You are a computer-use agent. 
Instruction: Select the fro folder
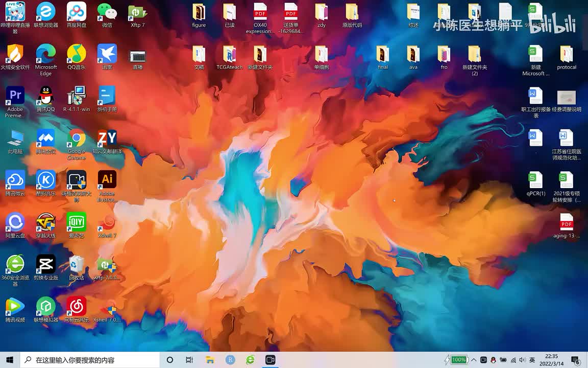(x=444, y=57)
